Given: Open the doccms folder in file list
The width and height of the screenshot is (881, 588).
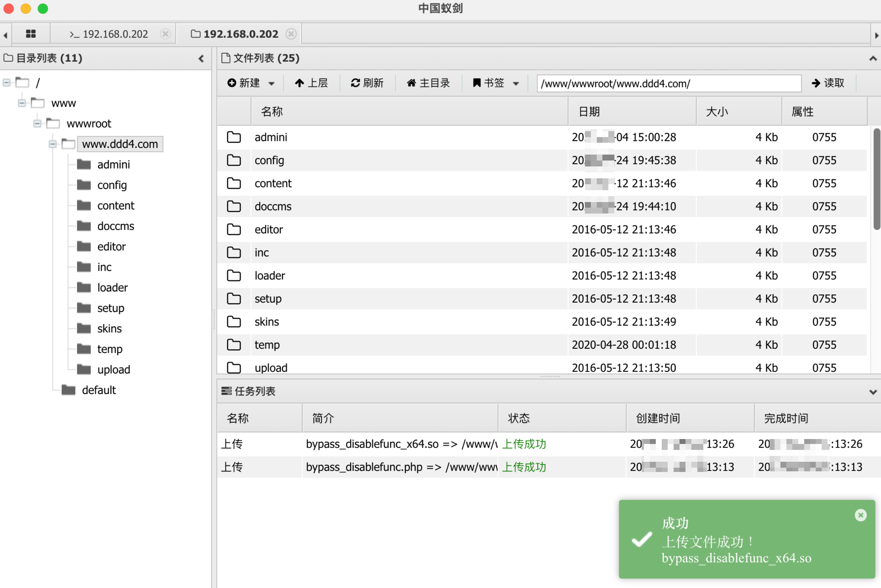Looking at the screenshot, I should pyautogui.click(x=273, y=206).
